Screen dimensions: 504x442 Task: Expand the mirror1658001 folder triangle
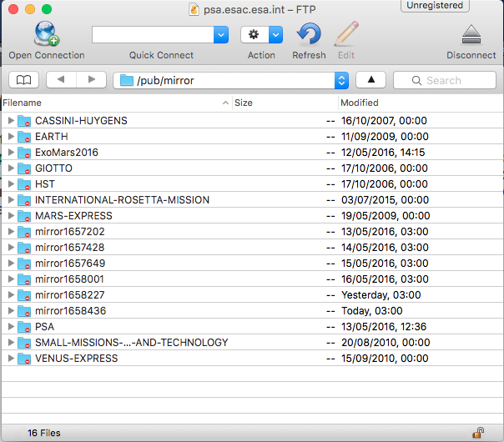click(x=11, y=279)
